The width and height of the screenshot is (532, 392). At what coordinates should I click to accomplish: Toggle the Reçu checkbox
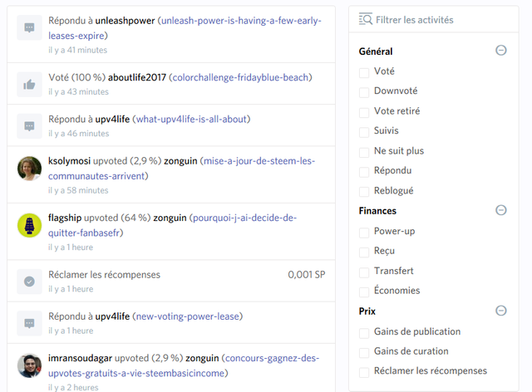[364, 252]
